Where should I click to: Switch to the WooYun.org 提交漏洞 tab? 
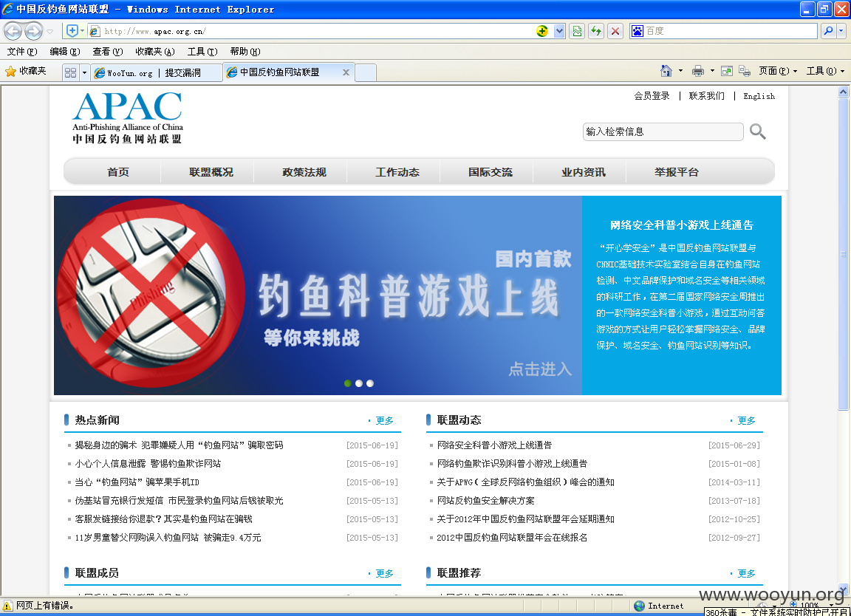pos(156,72)
